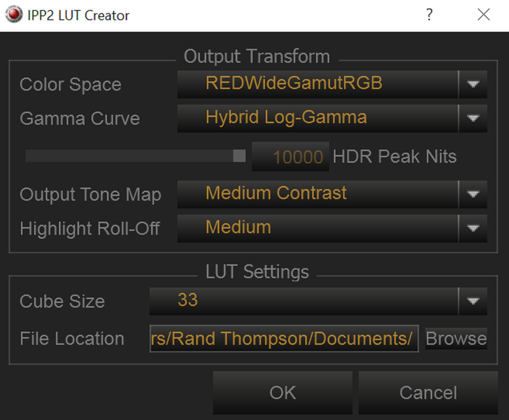Viewport: 509px width, 420px height.
Task: Click the Cancel button
Action: coord(428,393)
